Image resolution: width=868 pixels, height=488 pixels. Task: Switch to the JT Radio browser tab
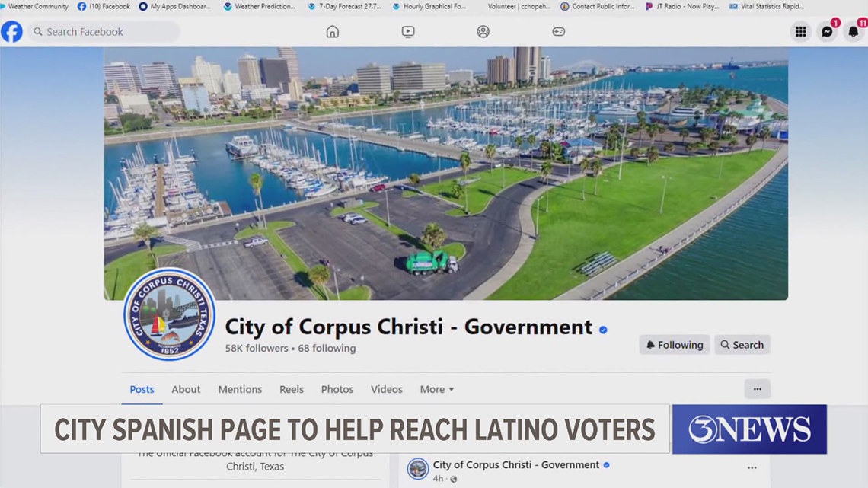pos(681,6)
